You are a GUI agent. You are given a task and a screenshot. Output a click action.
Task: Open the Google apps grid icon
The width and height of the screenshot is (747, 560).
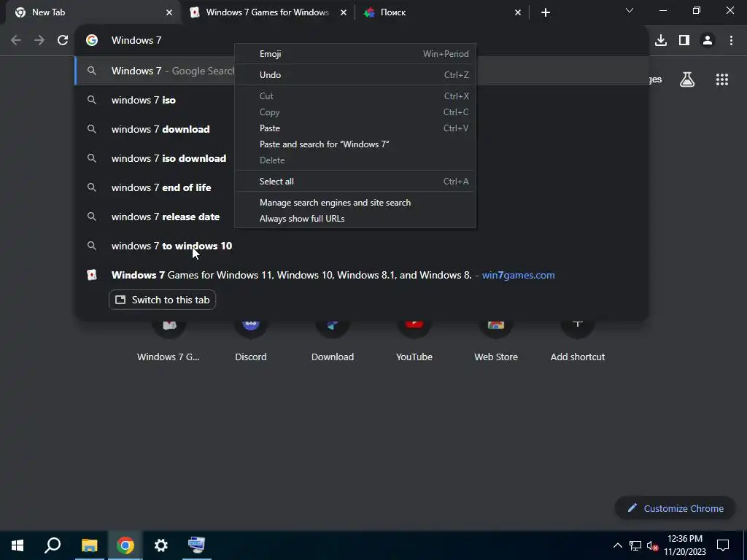[x=722, y=79]
